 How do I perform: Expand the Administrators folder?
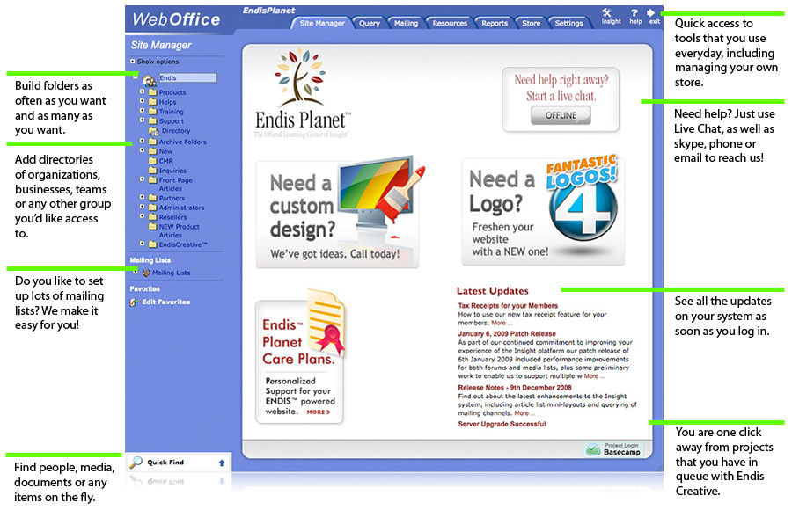[x=142, y=207]
